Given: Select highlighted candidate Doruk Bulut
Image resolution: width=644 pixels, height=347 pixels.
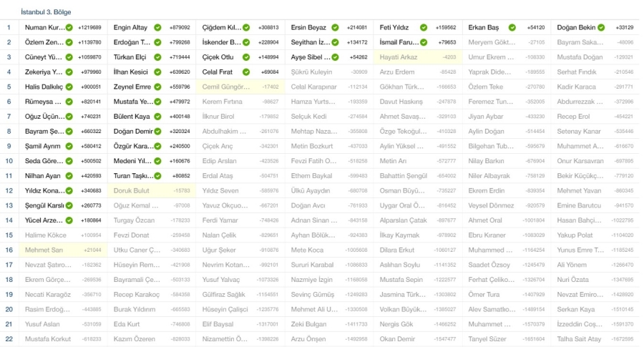Looking at the screenshot, I should 152,190.
